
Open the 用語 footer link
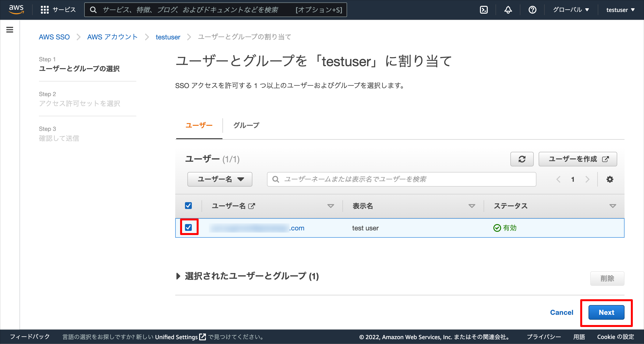click(x=579, y=337)
